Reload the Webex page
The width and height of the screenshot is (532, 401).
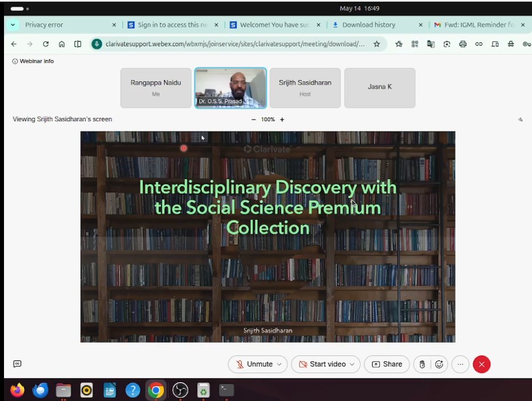46,44
